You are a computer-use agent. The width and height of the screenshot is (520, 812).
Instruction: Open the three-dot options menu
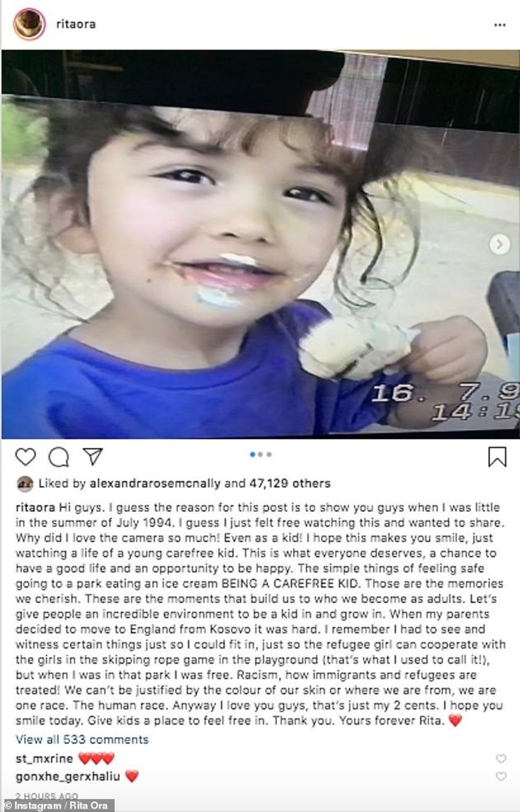pyautogui.click(x=499, y=25)
